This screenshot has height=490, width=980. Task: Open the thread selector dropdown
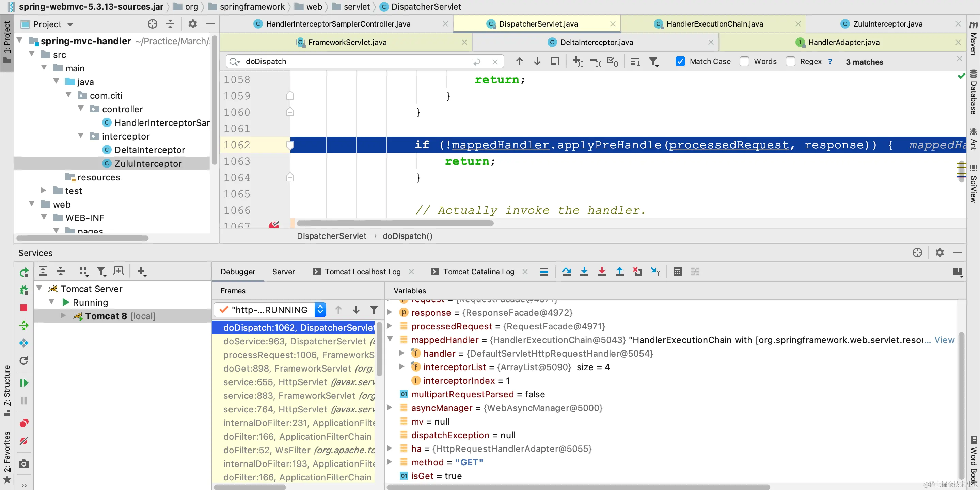coord(320,310)
